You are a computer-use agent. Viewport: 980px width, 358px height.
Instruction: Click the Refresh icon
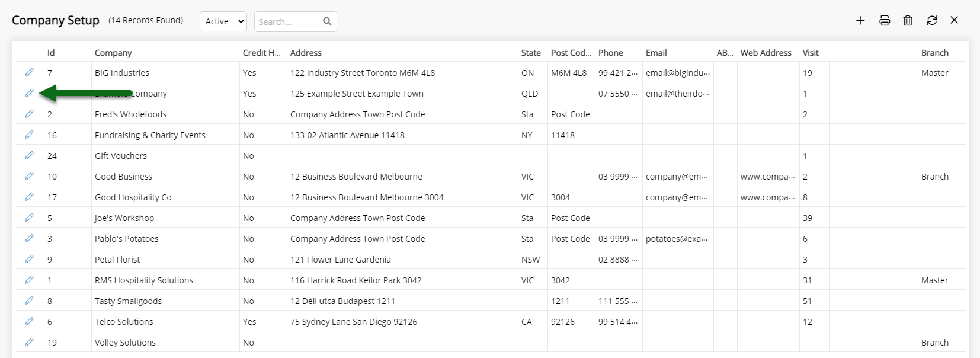pyautogui.click(x=932, y=20)
